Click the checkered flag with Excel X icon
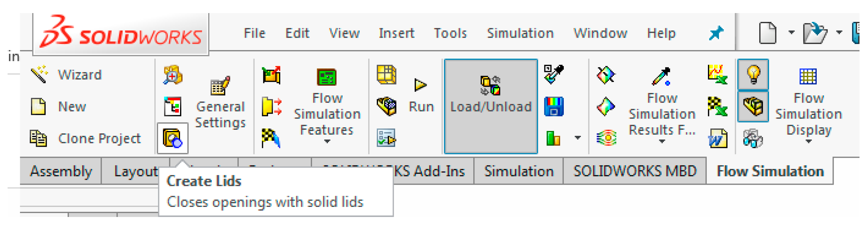The height and width of the screenshot is (227, 868). [717, 107]
